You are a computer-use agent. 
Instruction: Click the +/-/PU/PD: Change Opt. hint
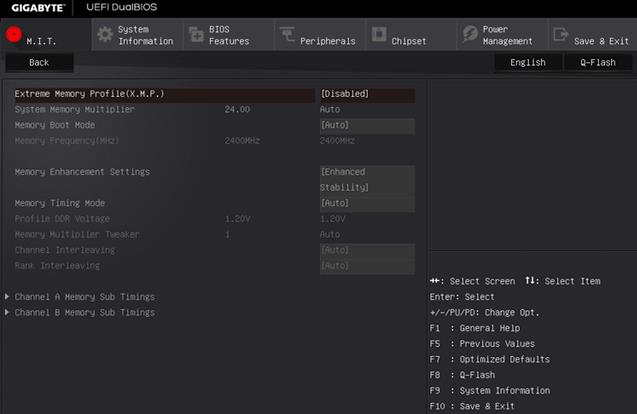coord(484,313)
